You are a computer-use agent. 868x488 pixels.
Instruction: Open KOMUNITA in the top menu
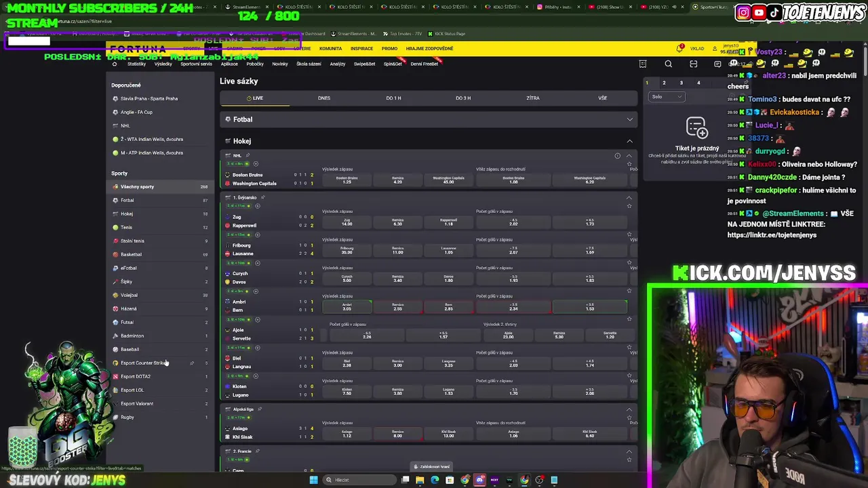click(331, 49)
